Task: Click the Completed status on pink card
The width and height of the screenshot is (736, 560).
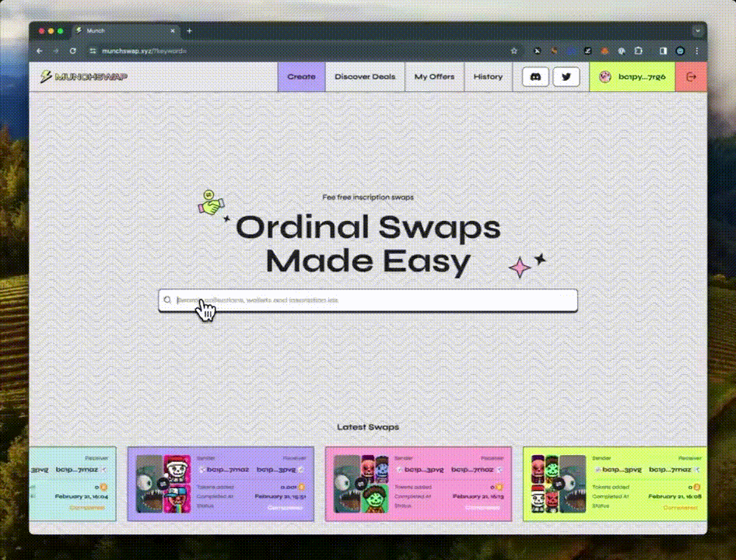Action: pyautogui.click(x=482, y=507)
